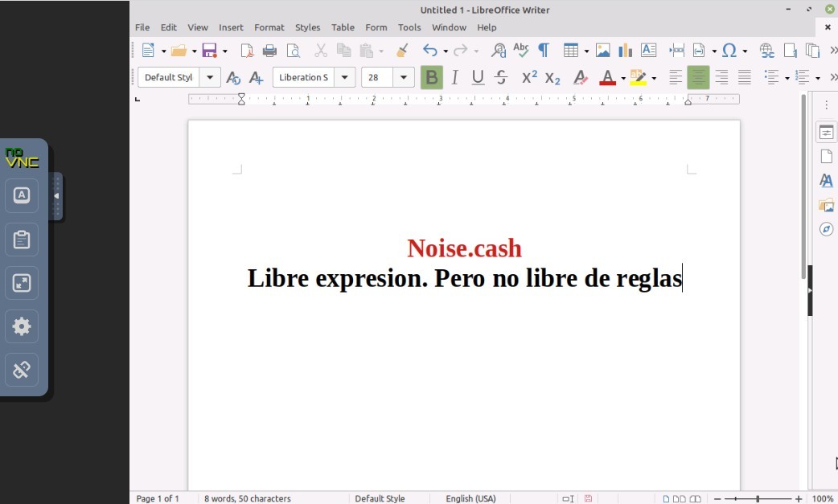Toggle Print Preview icon
This screenshot has height=504, width=838.
click(x=294, y=51)
